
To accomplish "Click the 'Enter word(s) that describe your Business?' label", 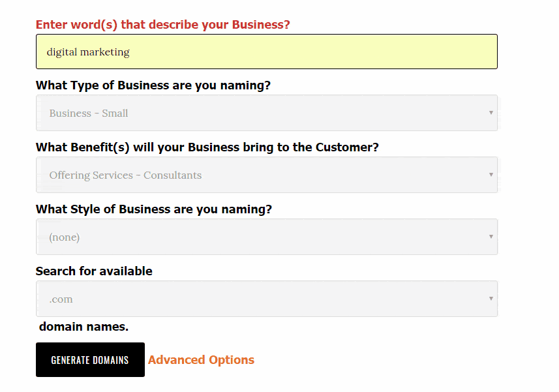I will 162,25.
